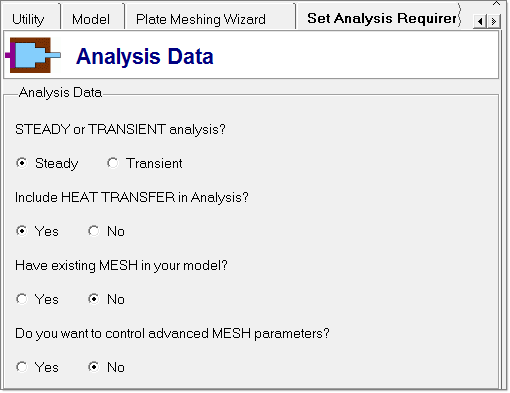
Task: Click the Steady label text
Action: [56, 164]
